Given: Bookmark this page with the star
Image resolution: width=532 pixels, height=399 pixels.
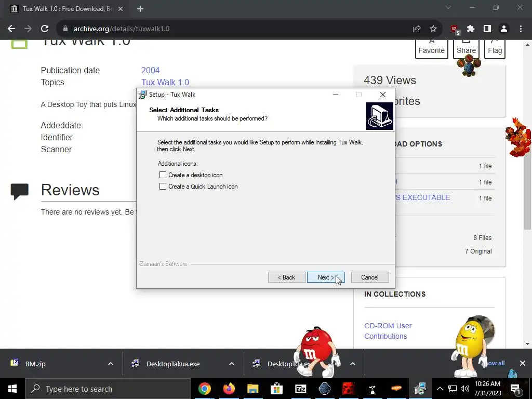Looking at the screenshot, I should [x=433, y=29].
